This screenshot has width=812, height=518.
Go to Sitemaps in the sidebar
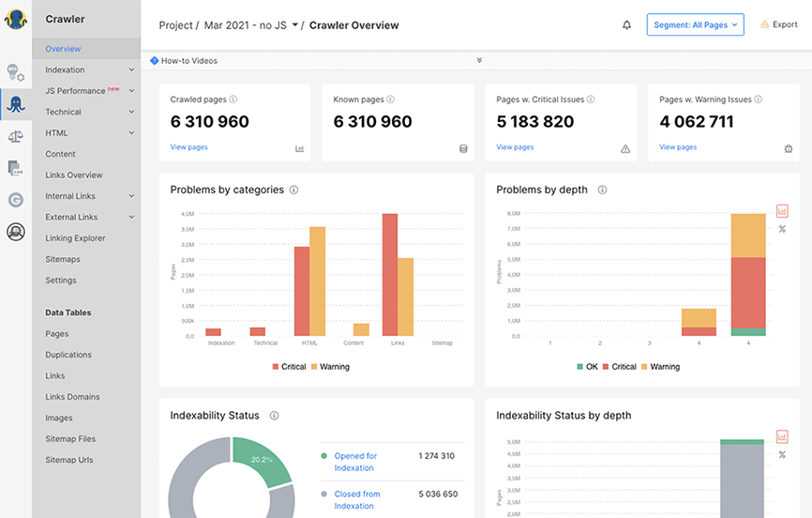[63, 259]
